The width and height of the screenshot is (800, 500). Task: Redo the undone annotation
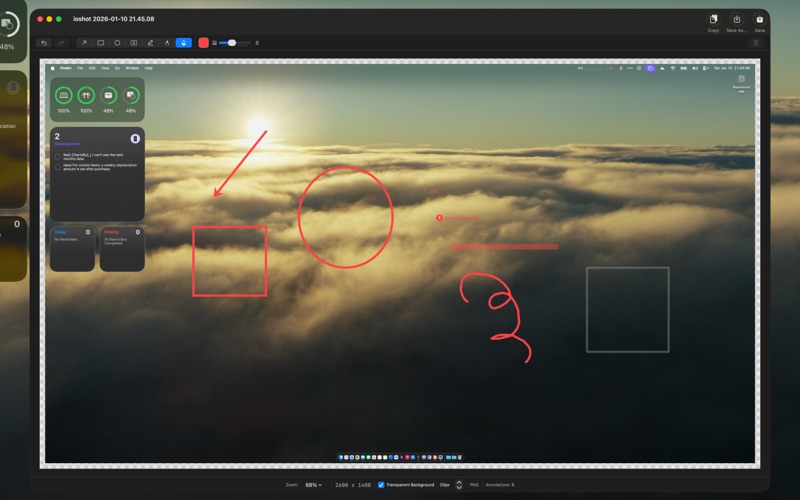coord(61,43)
